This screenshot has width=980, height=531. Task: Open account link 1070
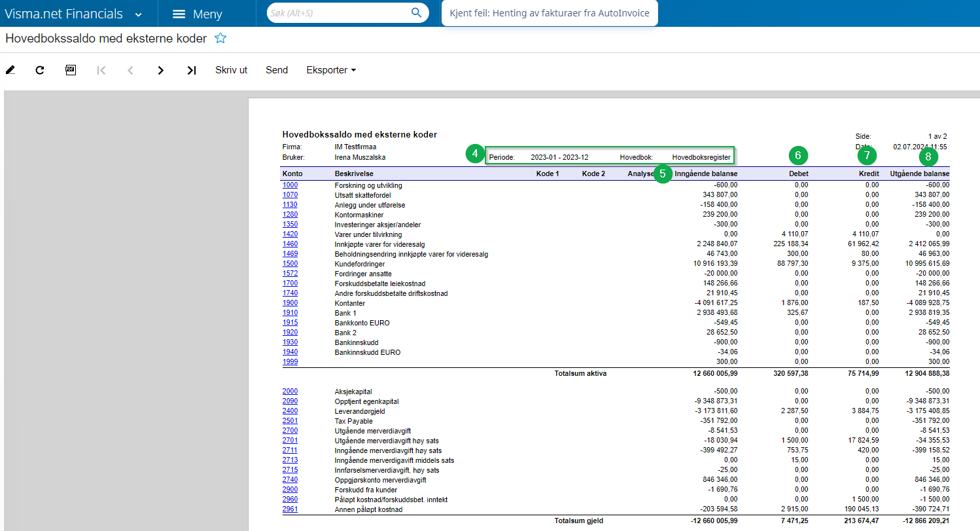point(290,195)
